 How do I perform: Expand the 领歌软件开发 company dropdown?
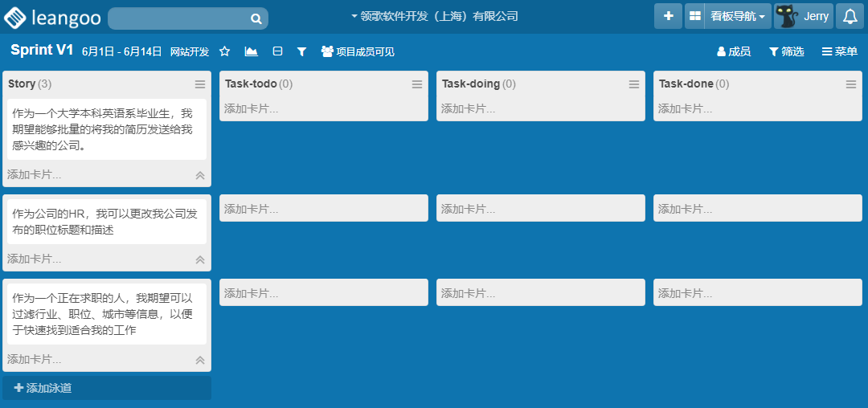click(434, 16)
